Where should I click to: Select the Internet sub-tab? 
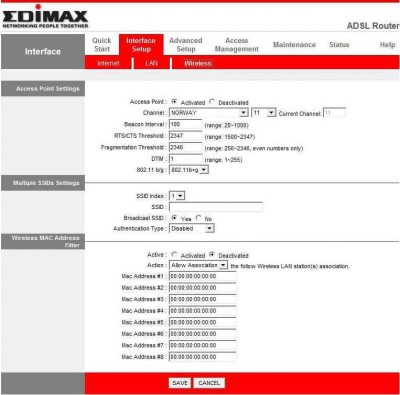pyautogui.click(x=108, y=63)
